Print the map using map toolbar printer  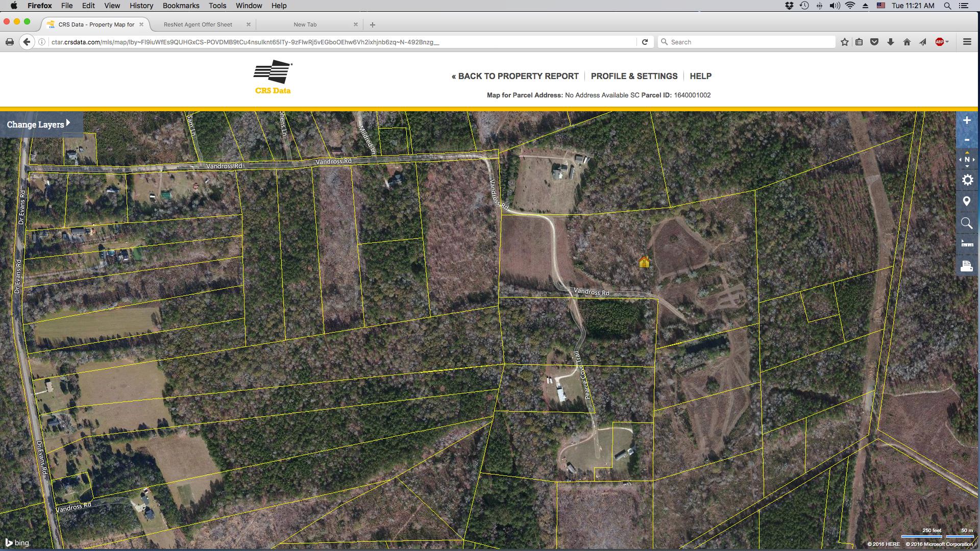click(x=967, y=266)
